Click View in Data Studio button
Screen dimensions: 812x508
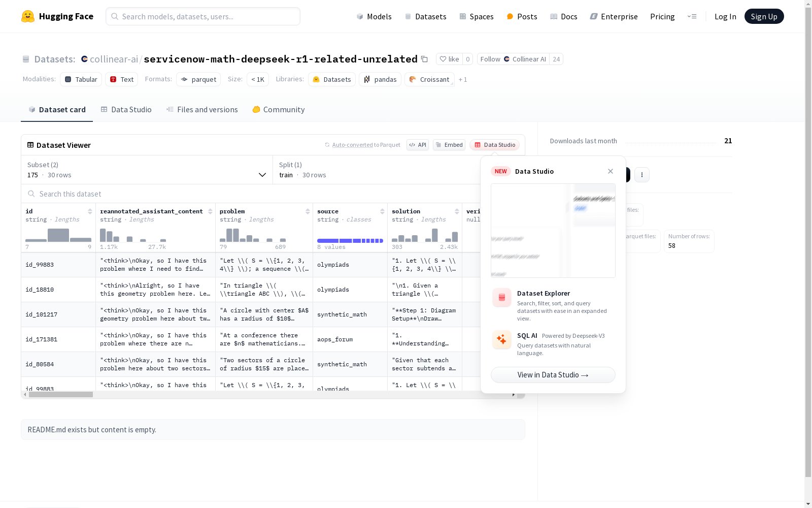(553, 375)
